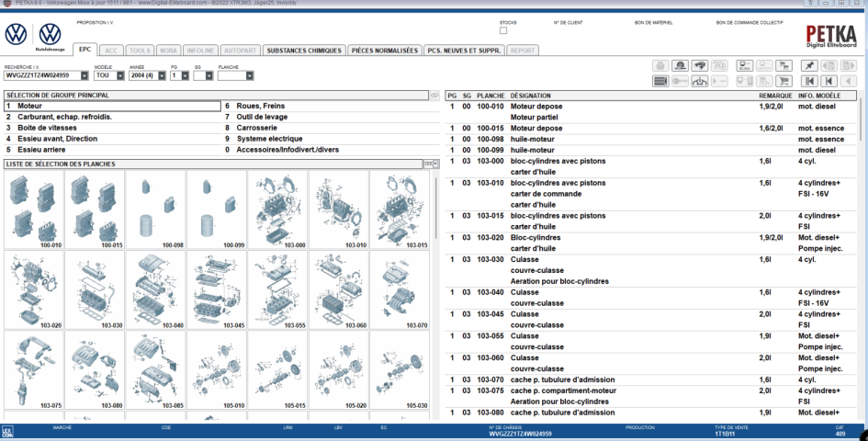868x441 pixels.
Task: Open the PG dropdown showing 1
Action: click(185, 76)
